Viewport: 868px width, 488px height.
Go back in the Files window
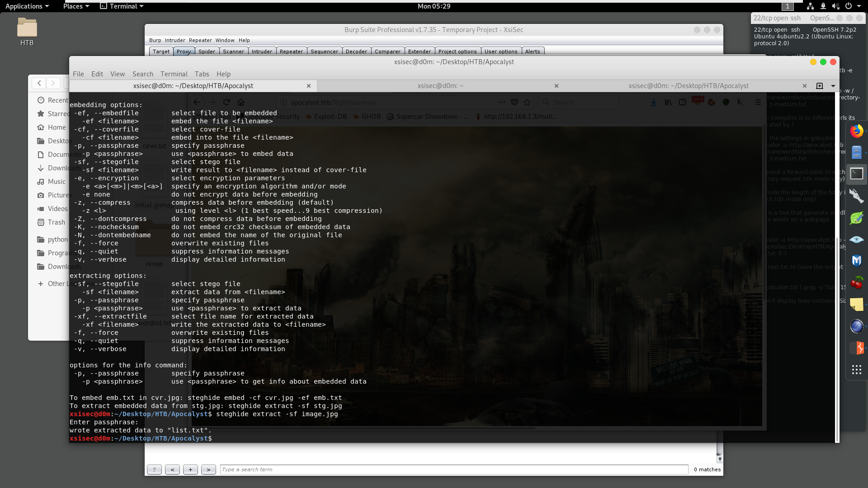click(x=39, y=83)
